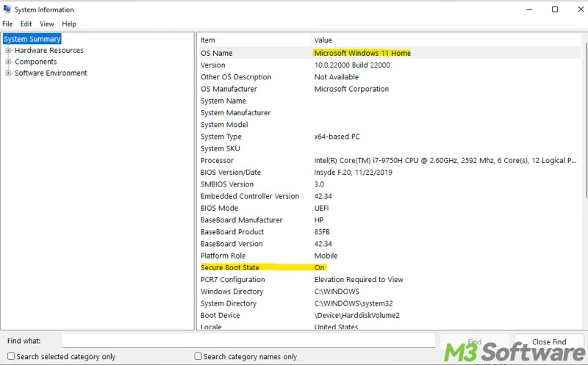Select BaseBoard Product row label

(x=232, y=232)
